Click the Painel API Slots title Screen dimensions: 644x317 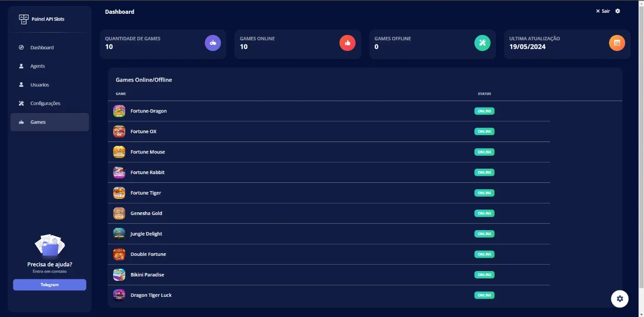click(48, 19)
